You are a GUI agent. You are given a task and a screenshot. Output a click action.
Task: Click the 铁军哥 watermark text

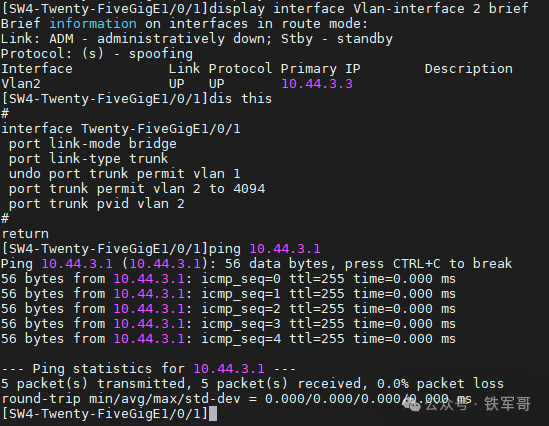coord(507,404)
